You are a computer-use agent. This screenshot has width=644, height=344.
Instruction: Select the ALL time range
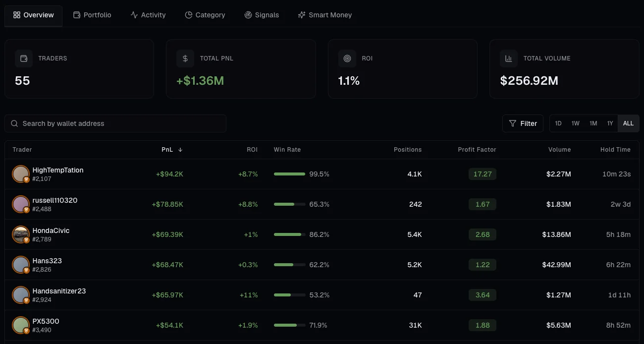(628, 123)
